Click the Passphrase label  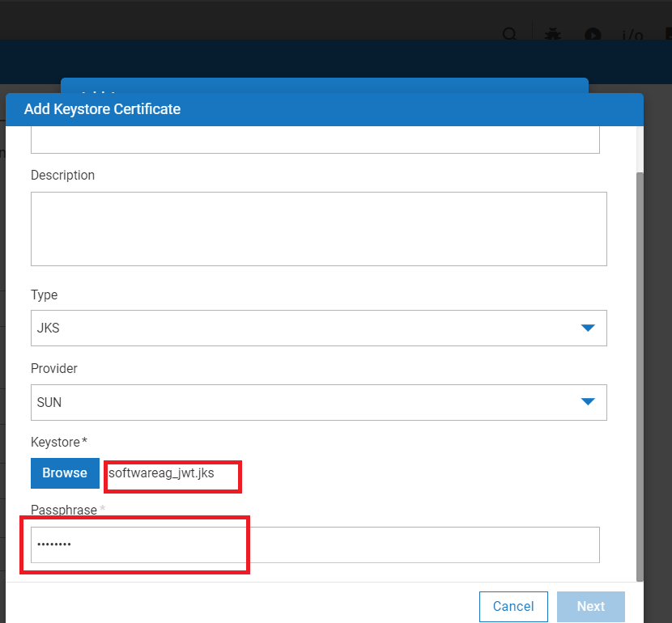pos(64,510)
